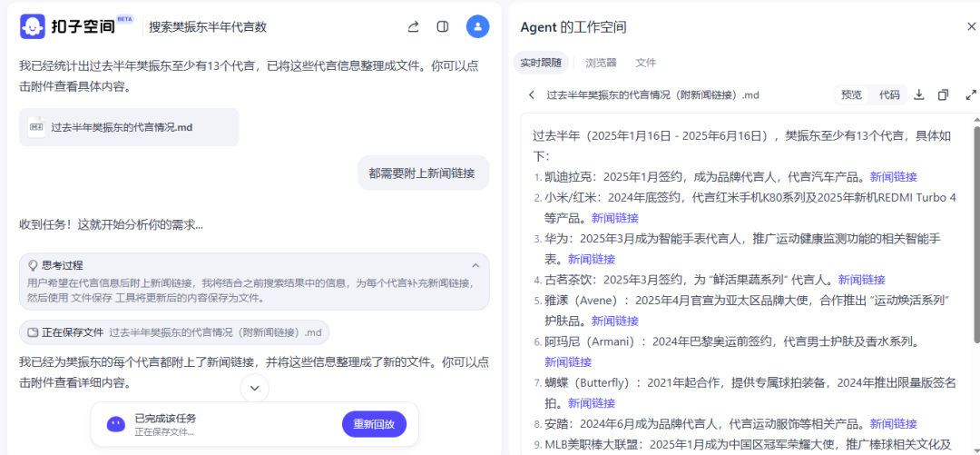Viewport: 980px width, 455px height.
Task: Open the user profile avatar
Action: (x=477, y=26)
